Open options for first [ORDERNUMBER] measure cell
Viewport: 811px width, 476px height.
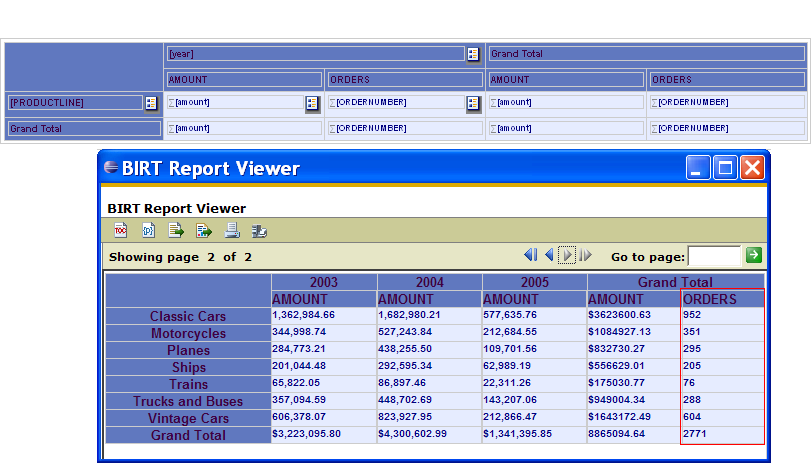coord(473,102)
